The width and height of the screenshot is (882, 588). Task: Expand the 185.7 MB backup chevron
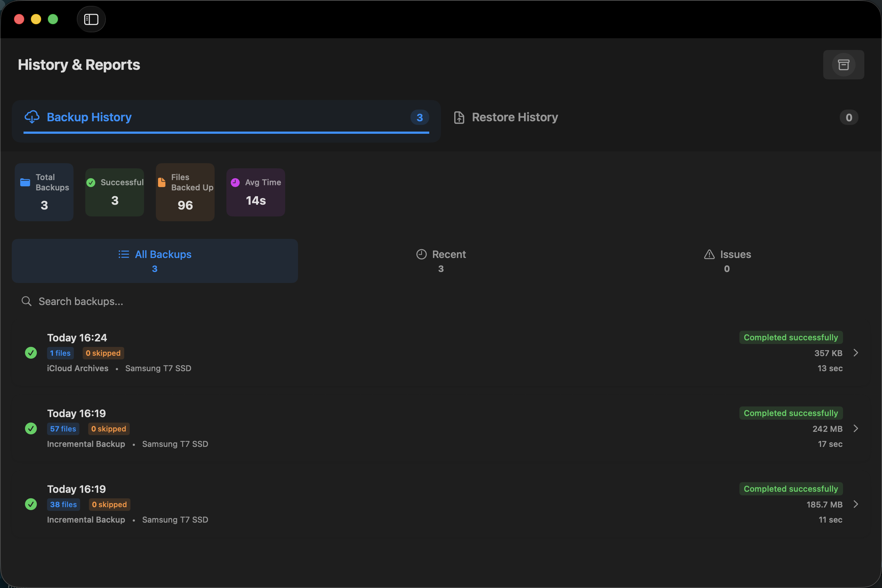pos(856,504)
